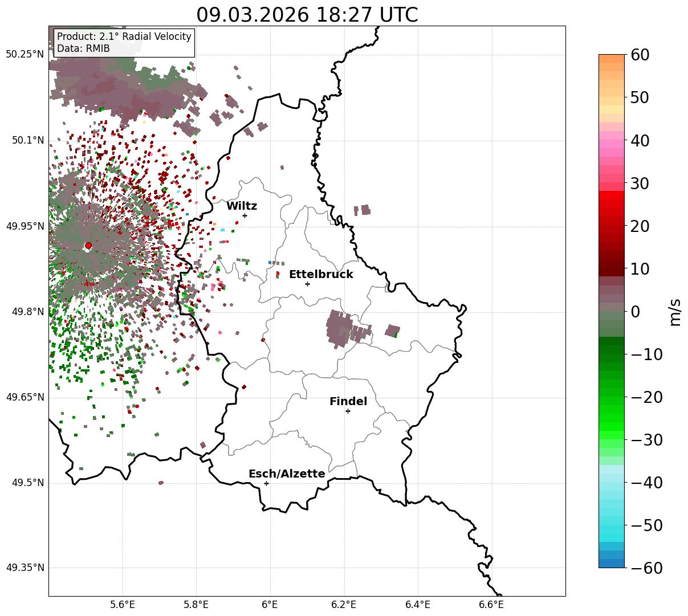Click the 49.35°N latitude label
688x616 pixels.
tap(25, 568)
